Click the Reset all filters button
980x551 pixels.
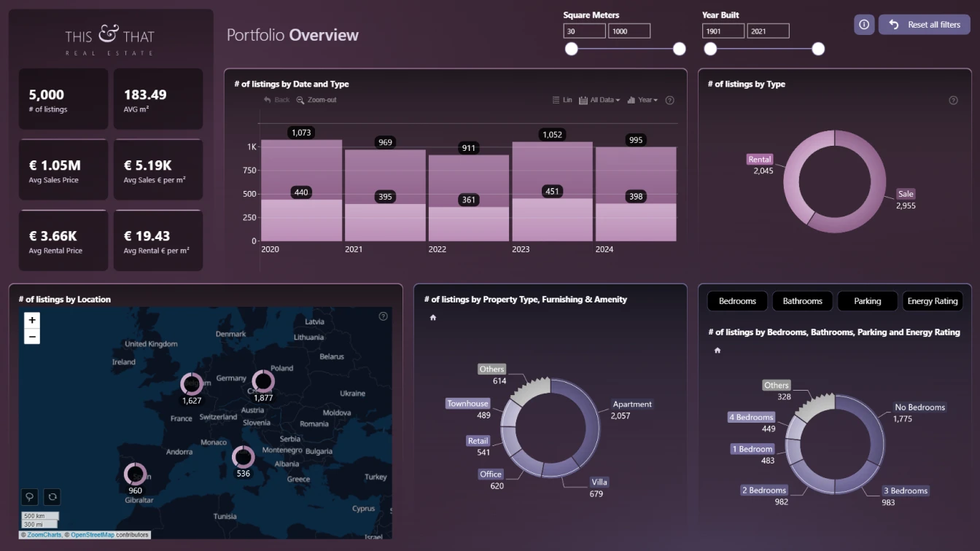tap(925, 25)
